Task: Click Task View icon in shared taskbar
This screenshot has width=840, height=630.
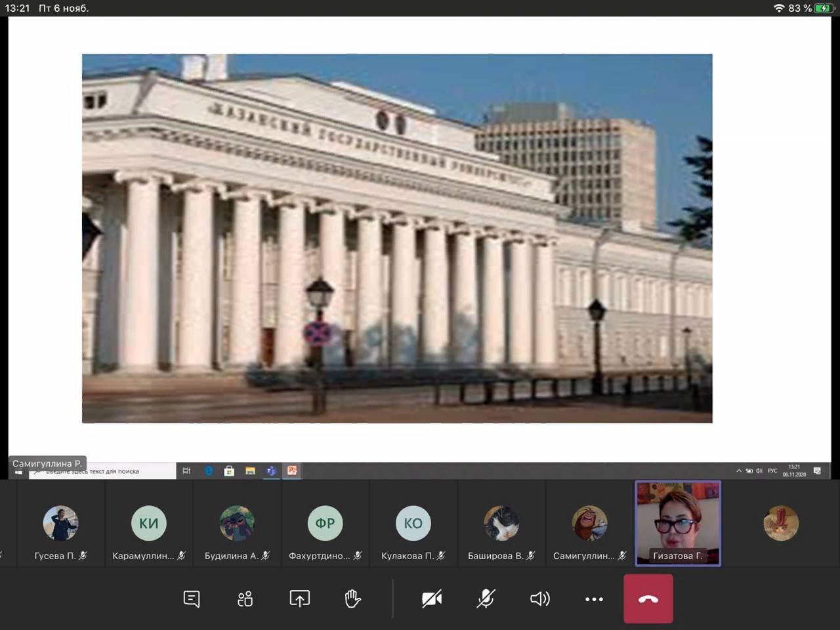Action: click(x=186, y=471)
